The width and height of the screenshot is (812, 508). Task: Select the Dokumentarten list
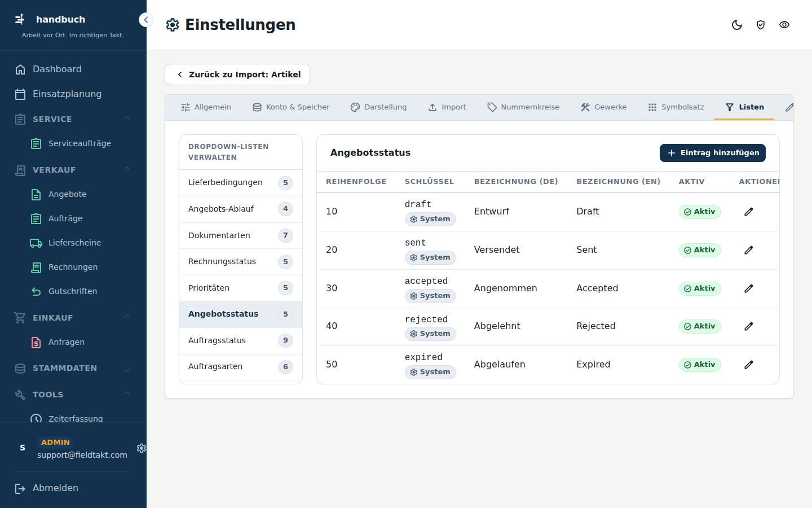tap(241, 235)
